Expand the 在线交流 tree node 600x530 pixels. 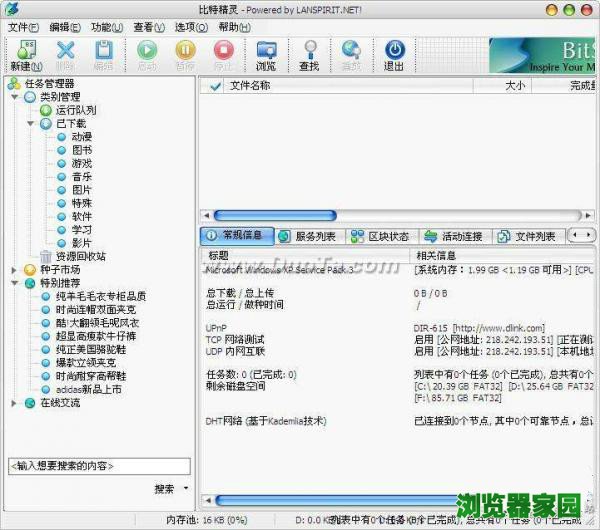tap(14, 403)
